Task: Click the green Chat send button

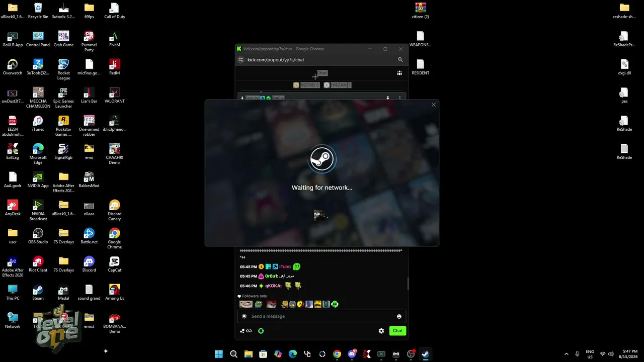Action: point(397,331)
